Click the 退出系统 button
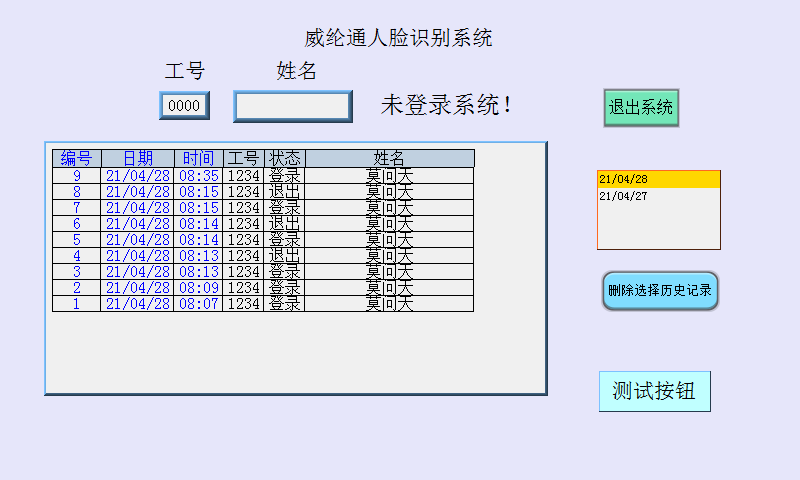 [x=641, y=107]
